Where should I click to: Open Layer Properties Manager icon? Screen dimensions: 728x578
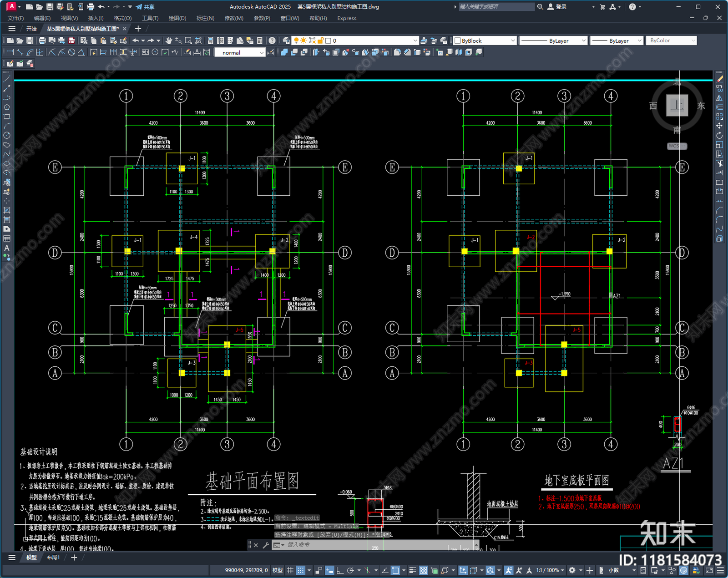click(286, 41)
